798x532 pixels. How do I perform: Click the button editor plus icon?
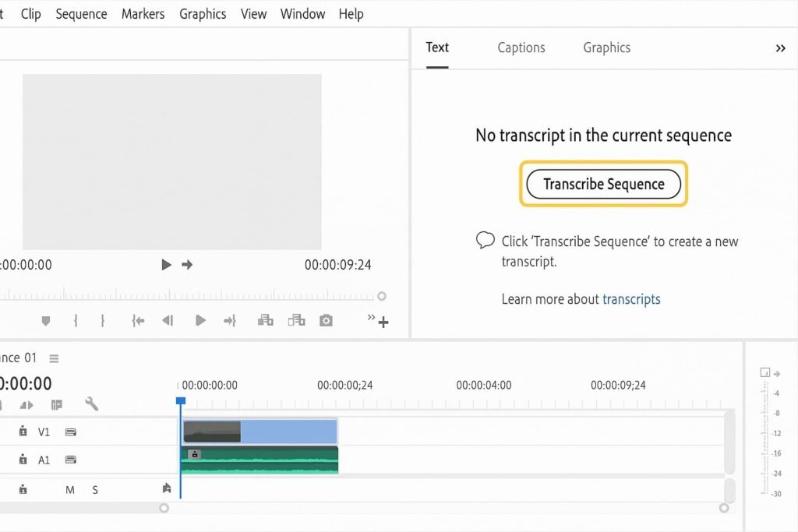383,322
